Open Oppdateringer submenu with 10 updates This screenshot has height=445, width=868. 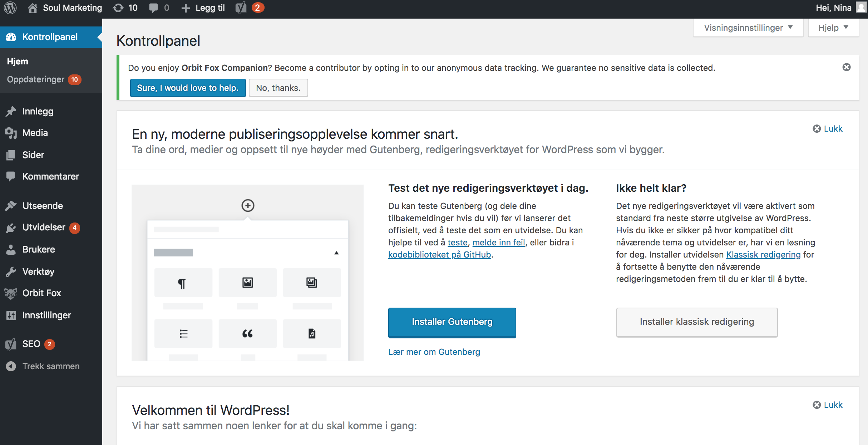[x=44, y=79]
